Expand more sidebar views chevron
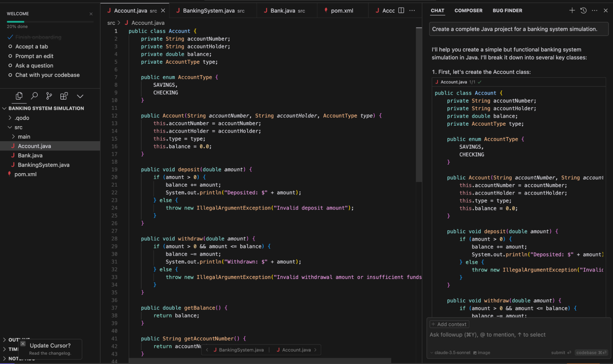Image resolution: width=613 pixels, height=364 pixels. pyautogui.click(x=80, y=96)
